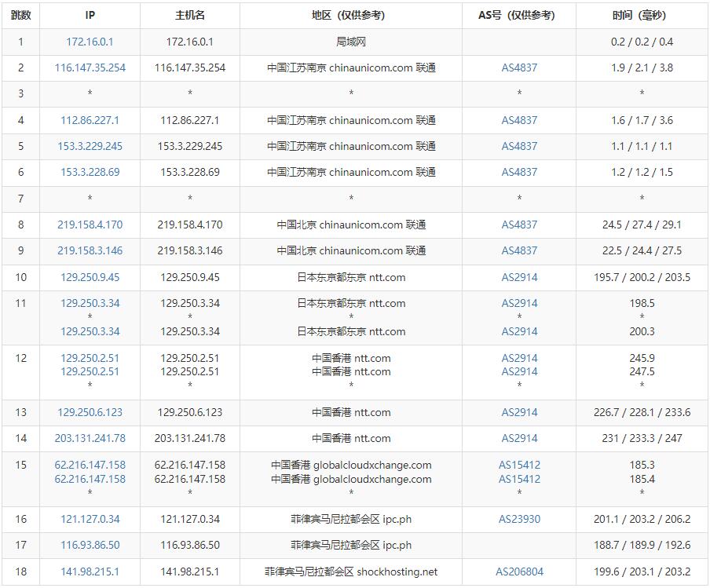This screenshot has width=710, height=588.
Task: Click the blue IP link 219.158.4.170
Action: point(90,225)
